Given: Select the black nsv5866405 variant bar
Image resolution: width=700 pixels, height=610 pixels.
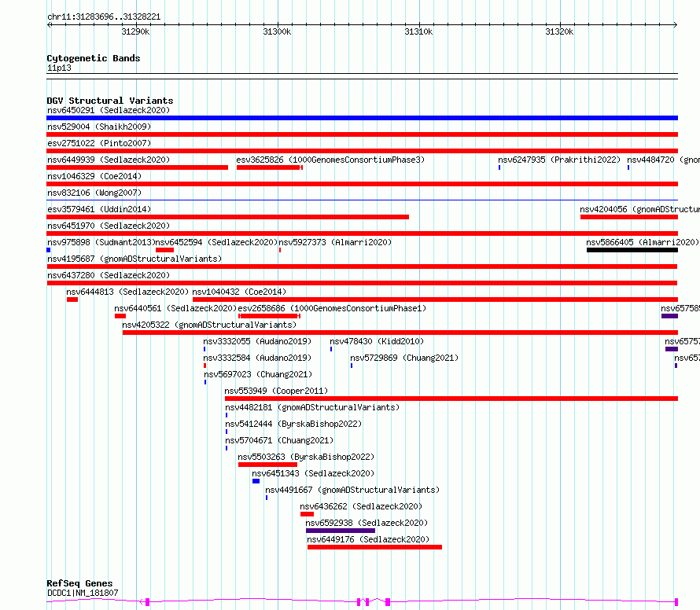Looking at the screenshot, I should [x=632, y=250].
